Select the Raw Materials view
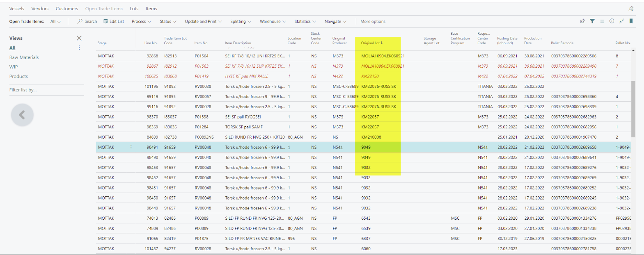Viewport: 644px width, 255px height. coord(24,57)
